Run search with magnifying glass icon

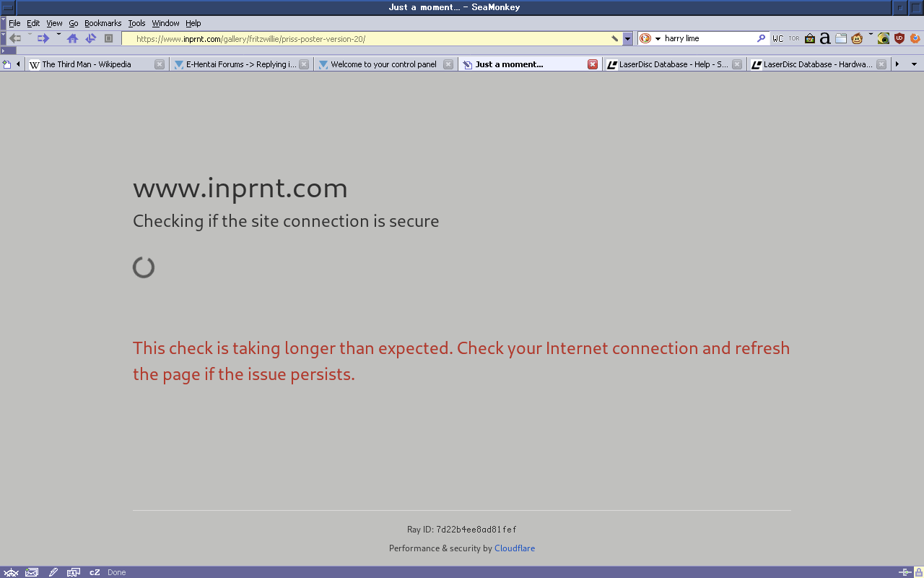[761, 38]
